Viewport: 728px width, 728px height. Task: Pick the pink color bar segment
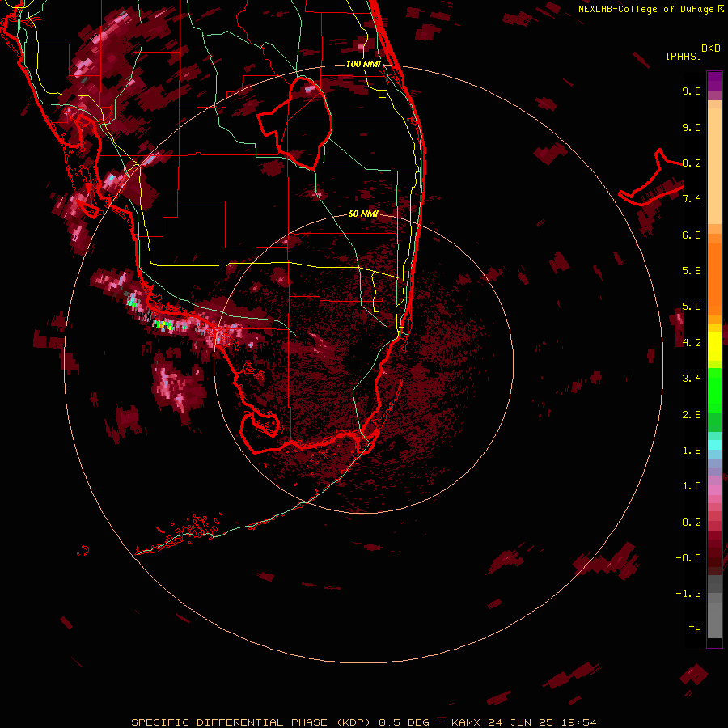[x=714, y=490]
